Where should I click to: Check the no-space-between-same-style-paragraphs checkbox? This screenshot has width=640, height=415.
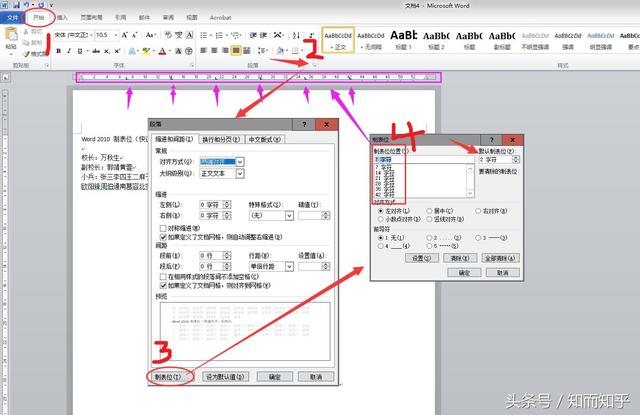point(163,277)
